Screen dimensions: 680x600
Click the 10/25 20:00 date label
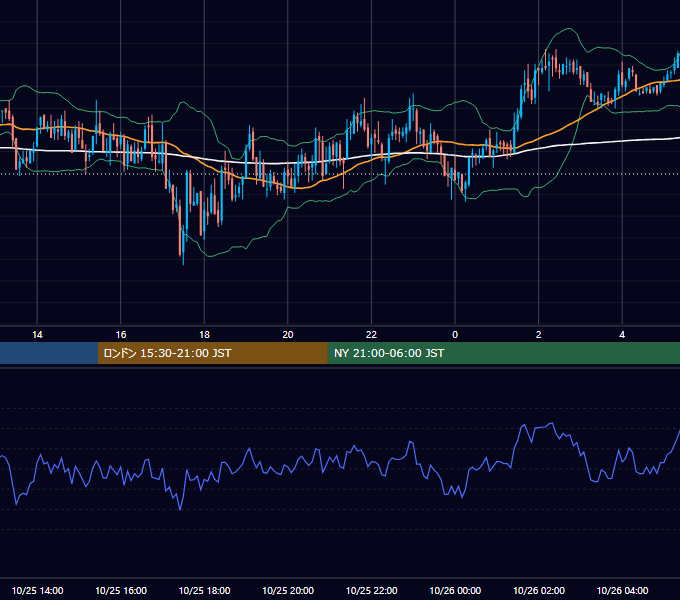[288, 590]
